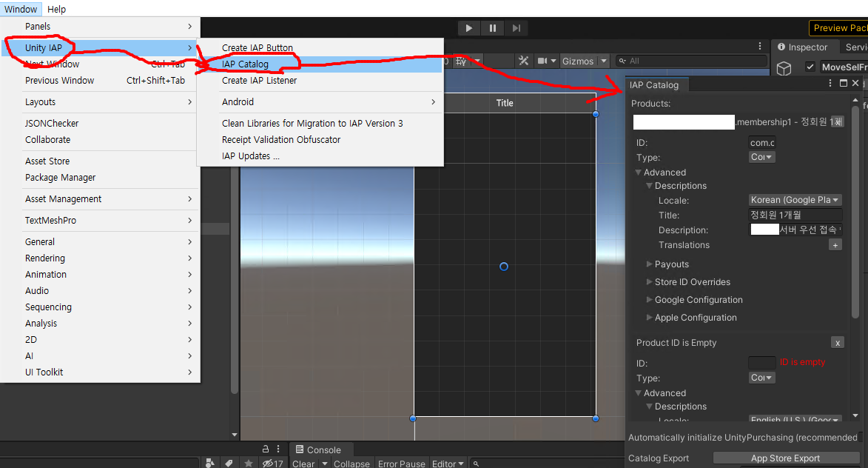868x468 pixels.
Task: Toggle hidden packages visibility showing 17
Action: point(272,463)
